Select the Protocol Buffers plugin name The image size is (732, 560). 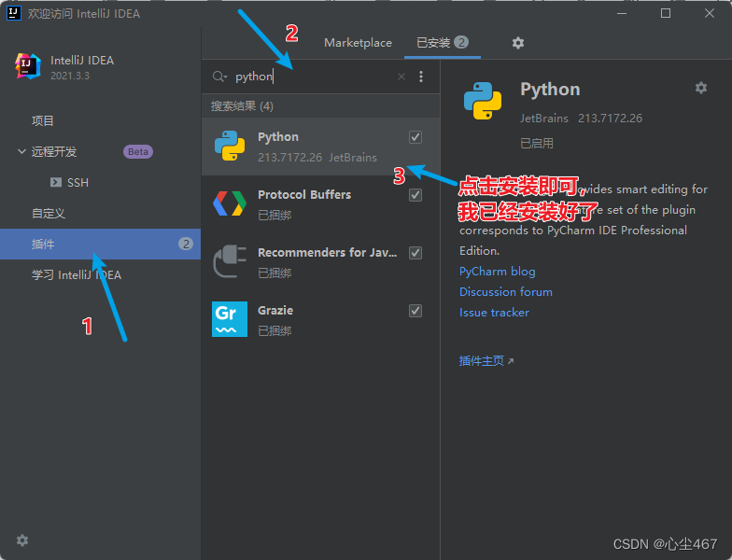point(304,194)
